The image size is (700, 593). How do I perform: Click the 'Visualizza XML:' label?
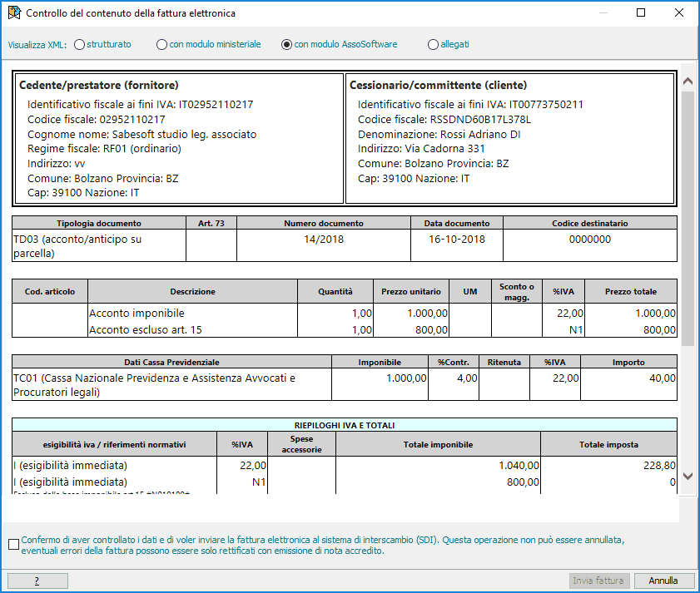click(x=37, y=45)
